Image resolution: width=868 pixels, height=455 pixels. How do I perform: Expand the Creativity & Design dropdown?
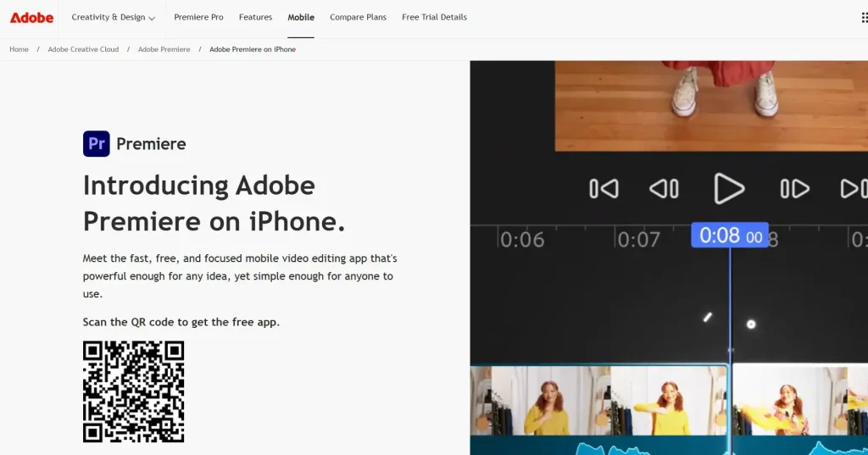114,17
